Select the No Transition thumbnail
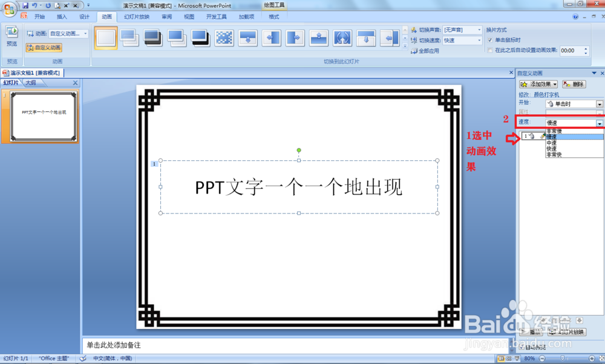 tap(106, 37)
